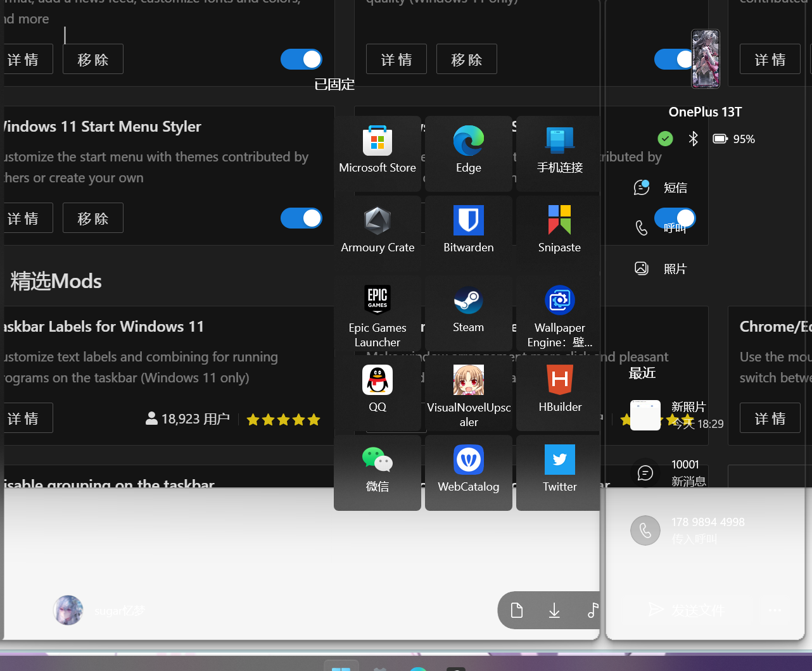This screenshot has height=671, width=812.
Task: Open the Music folder icon in Start
Action: [x=592, y=610]
